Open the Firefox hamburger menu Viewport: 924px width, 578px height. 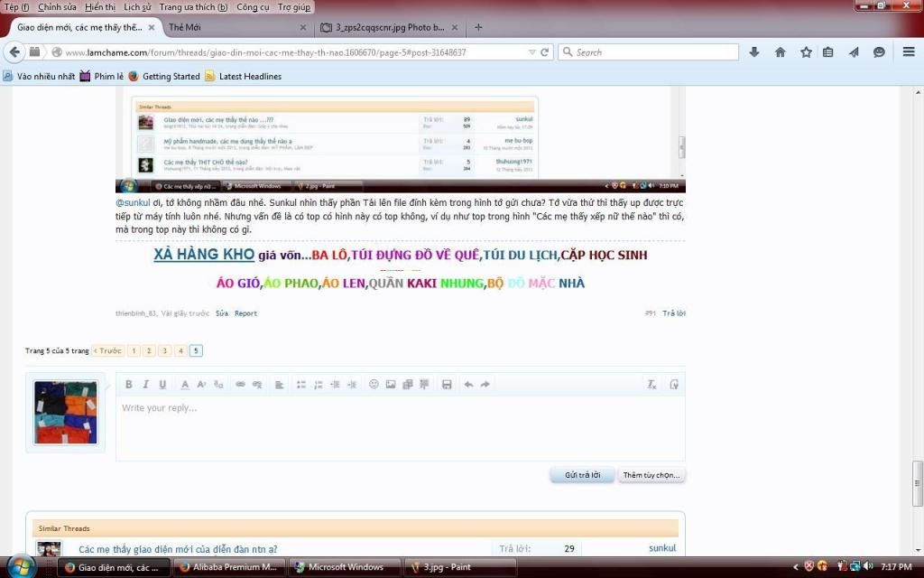click(909, 52)
